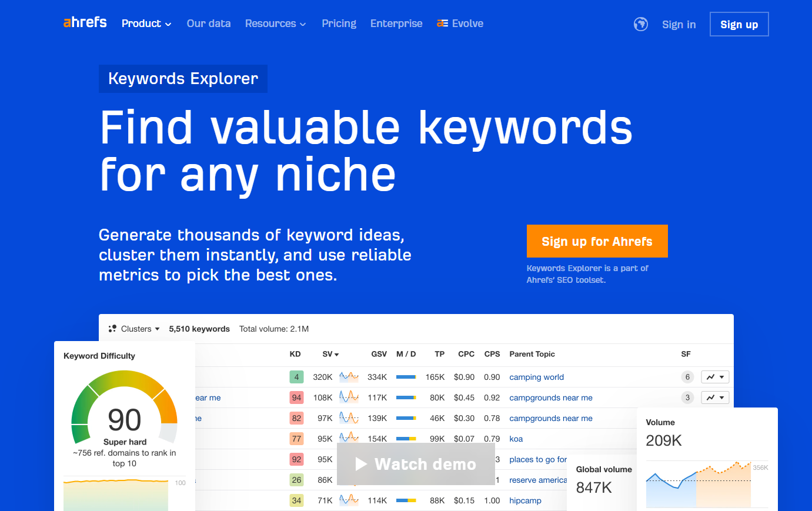Open the Resources dropdown menu

pos(275,24)
